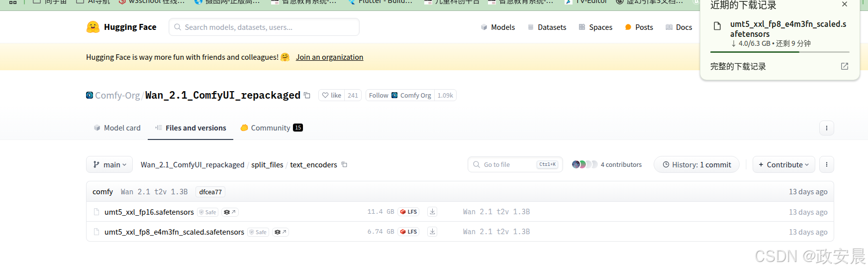Image resolution: width=868 pixels, height=271 pixels.
Task: Click the Safe badge on the fp8_e4m3fn_scaled file
Action: [x=258, y=232]
